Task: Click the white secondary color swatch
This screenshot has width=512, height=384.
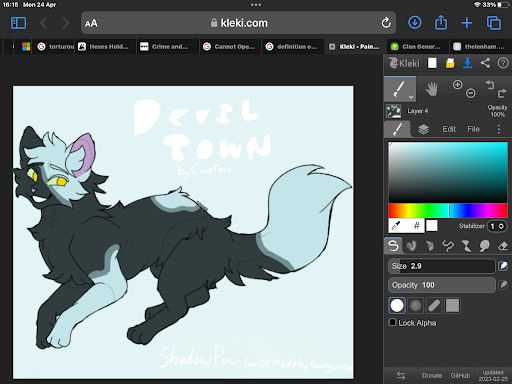Action: click(432, 226)
